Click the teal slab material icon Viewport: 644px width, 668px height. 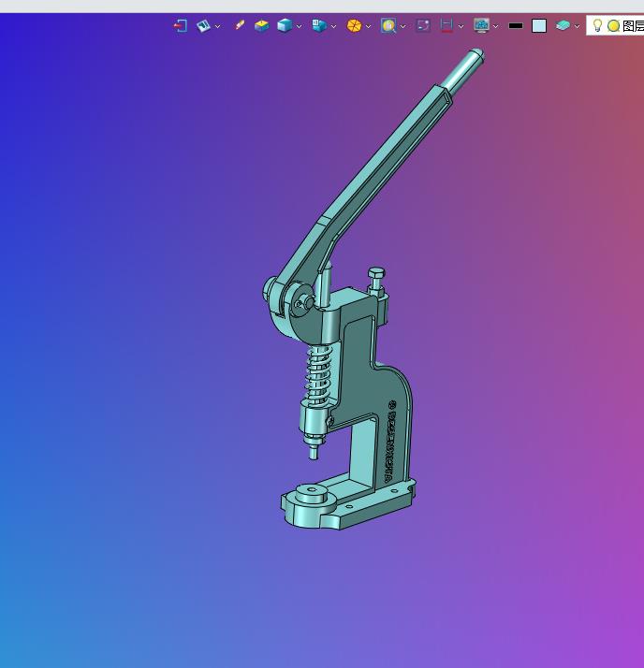coord(563,25)
